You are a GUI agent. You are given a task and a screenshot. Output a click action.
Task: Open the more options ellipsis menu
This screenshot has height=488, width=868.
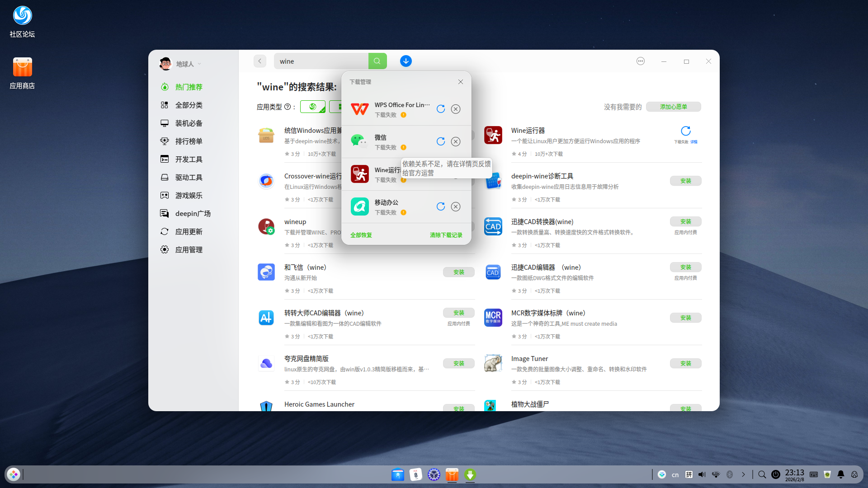(x=641, y=61)
